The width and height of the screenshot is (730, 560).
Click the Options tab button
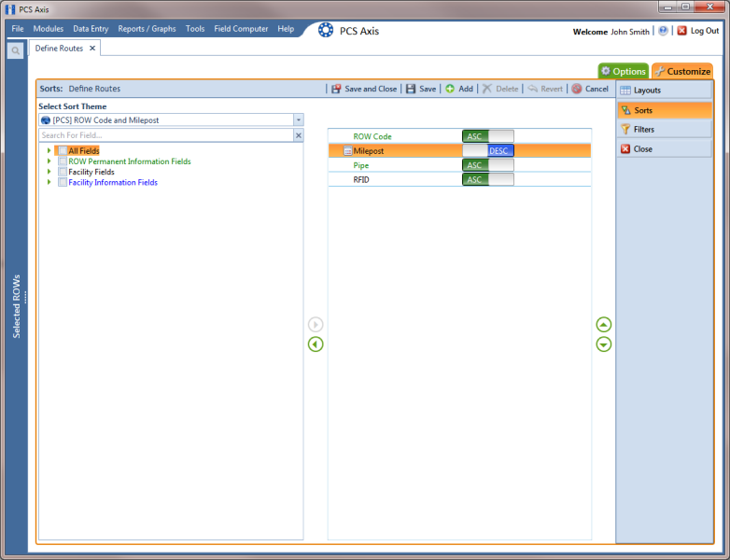coord(623,71)
